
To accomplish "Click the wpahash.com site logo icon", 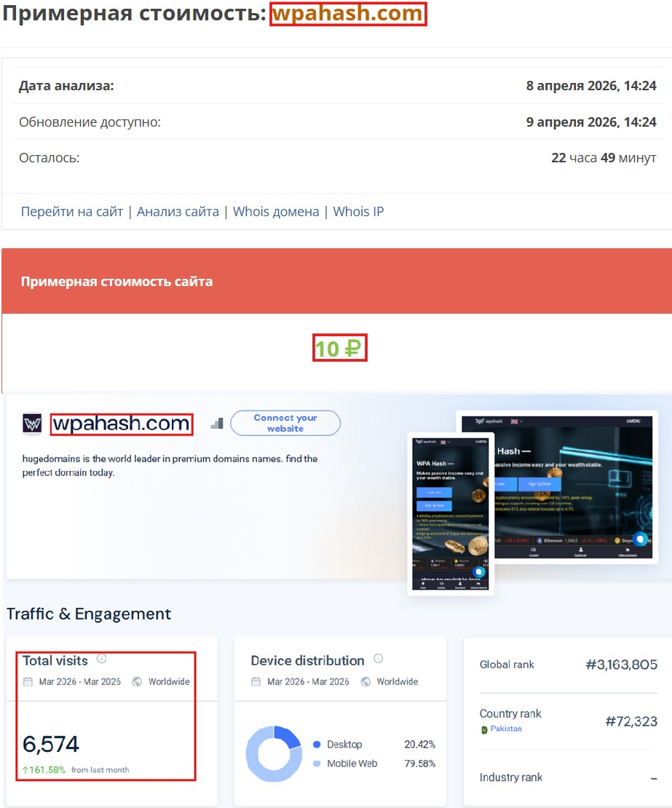I will click(31, 423).
